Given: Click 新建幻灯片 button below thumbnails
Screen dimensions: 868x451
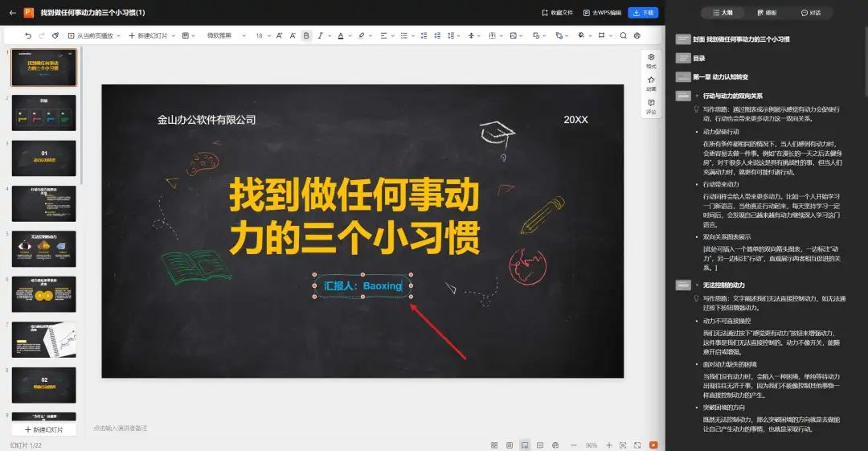Looking at the screenshot, I should coord(43,429).
